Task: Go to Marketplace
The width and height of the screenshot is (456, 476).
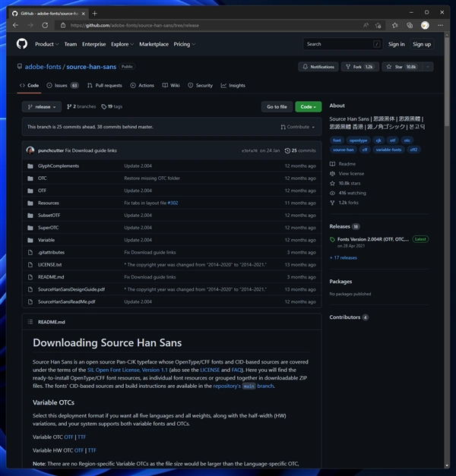Action: tap(154, 44)
